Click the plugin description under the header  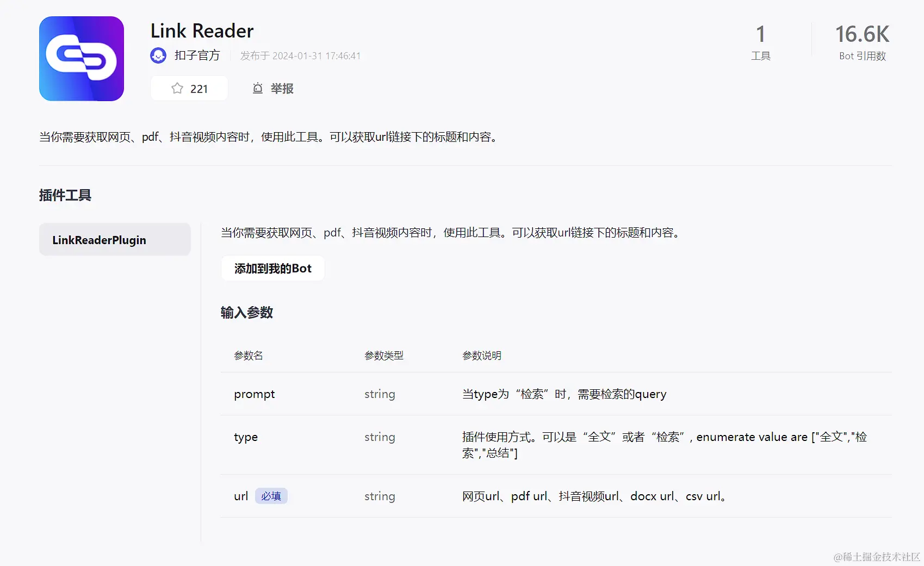[x=269, y=137]
